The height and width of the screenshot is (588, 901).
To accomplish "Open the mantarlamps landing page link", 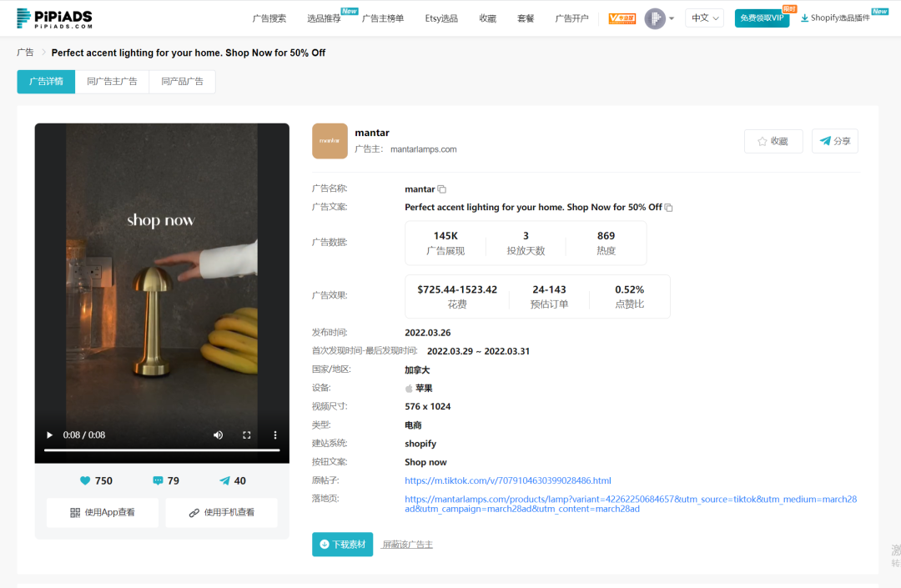I will pyautogui.click(x=631, y=504).
